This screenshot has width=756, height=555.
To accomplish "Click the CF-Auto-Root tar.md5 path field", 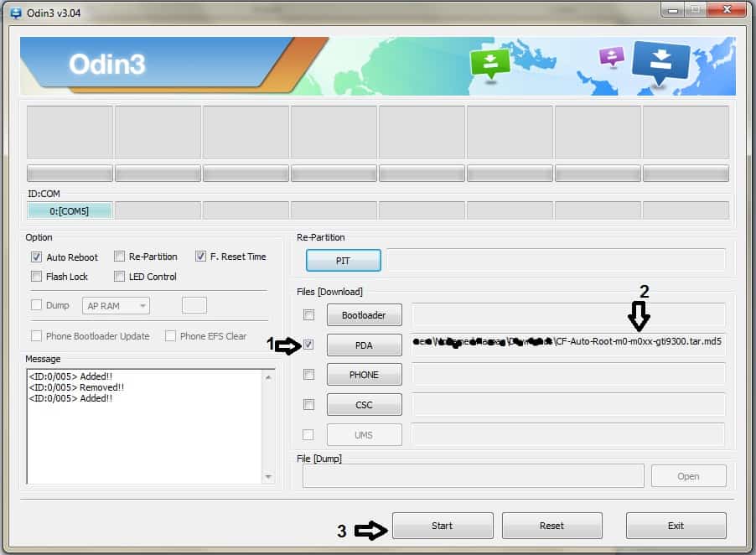I will coord(568,345).
